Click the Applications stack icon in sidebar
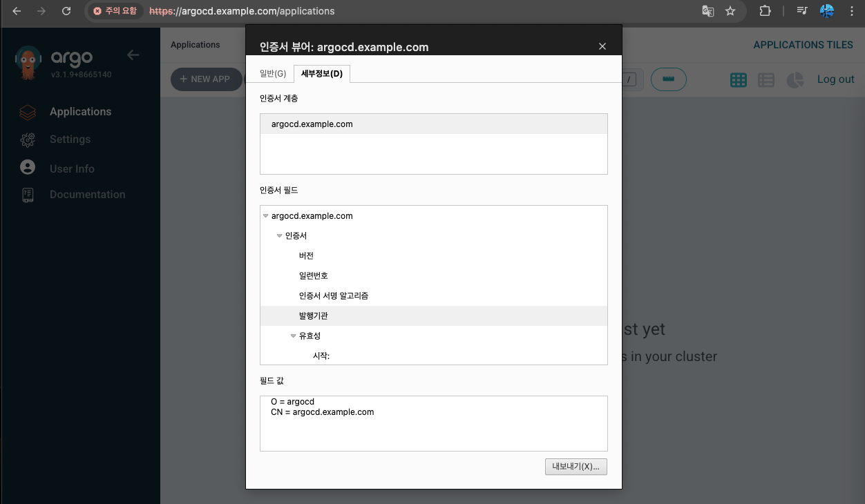 pyautogui.click(x=28, y=112)
